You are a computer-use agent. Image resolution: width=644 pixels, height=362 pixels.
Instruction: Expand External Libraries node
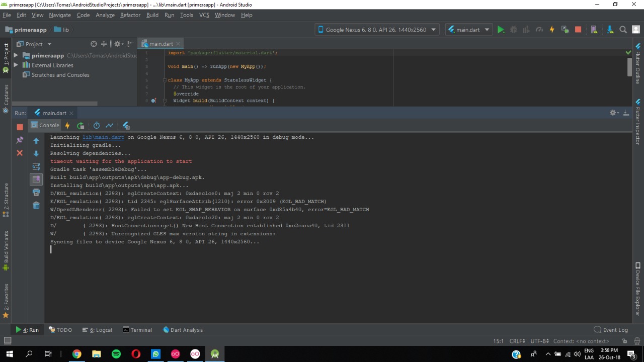pos(16,65)
